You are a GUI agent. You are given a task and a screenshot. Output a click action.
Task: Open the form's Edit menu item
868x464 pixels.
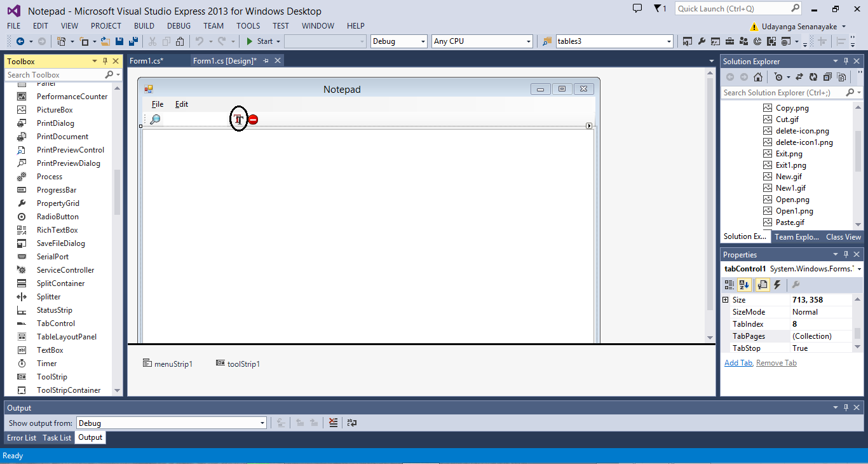point(182,104)
